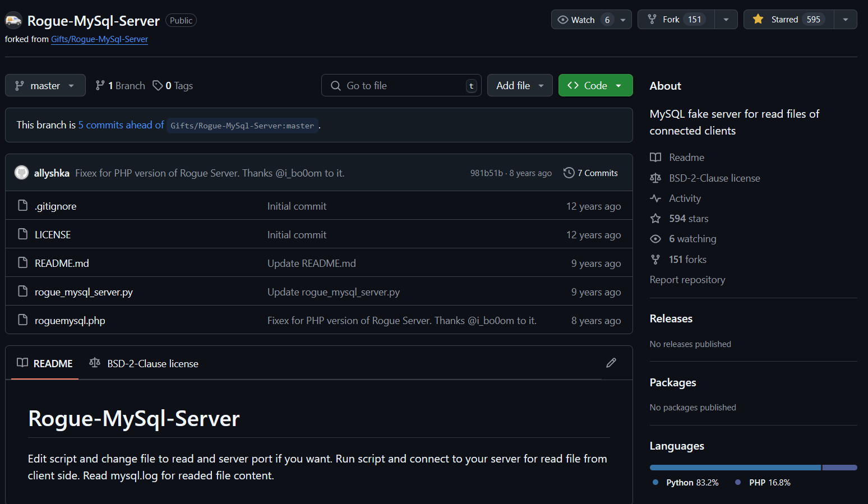The image size is (868, 504).
Task: Edit README using the pencil icon
Action: click(x=611, y=363)
